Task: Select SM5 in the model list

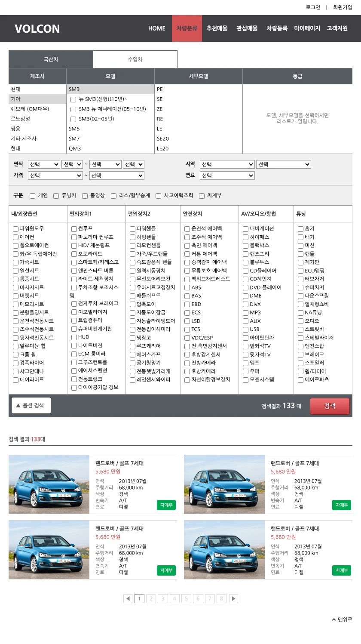Action: pos(110,129)
